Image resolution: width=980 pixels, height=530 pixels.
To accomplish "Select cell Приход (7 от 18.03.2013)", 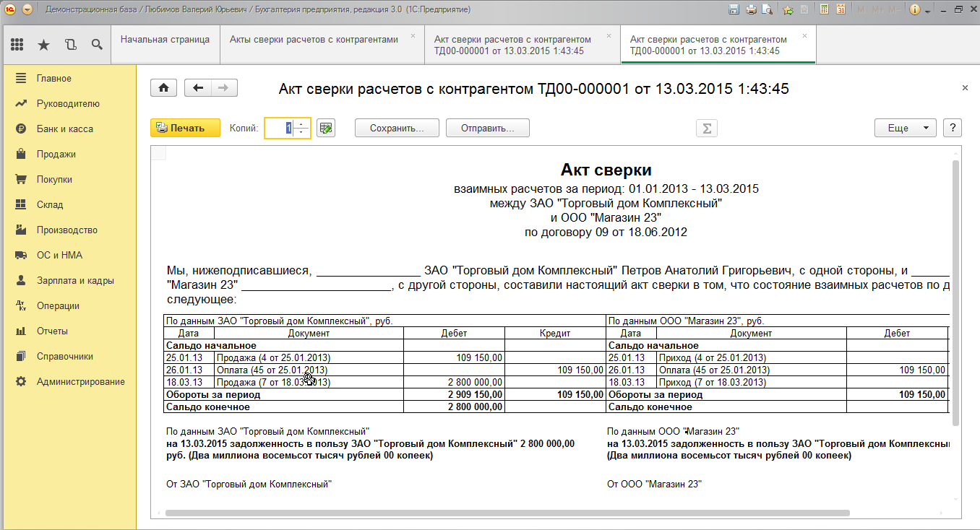I will (x=752, y=382).
